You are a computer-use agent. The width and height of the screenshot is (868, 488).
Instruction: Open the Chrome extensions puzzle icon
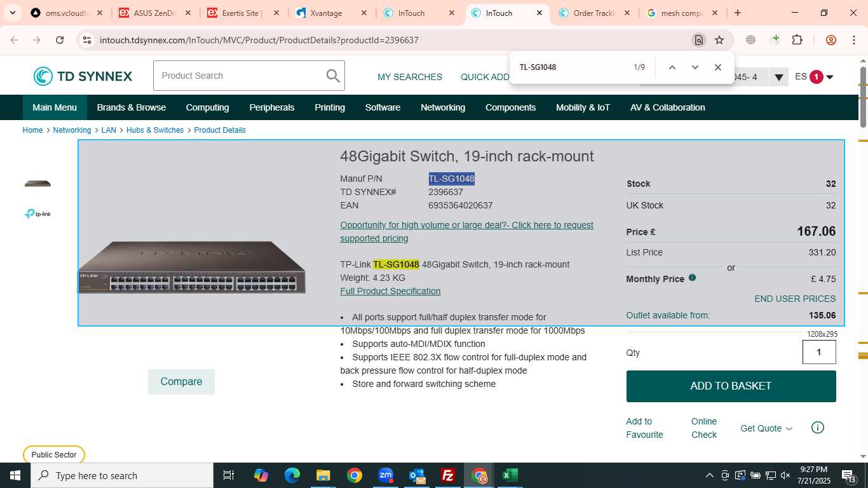click(797, 40)
